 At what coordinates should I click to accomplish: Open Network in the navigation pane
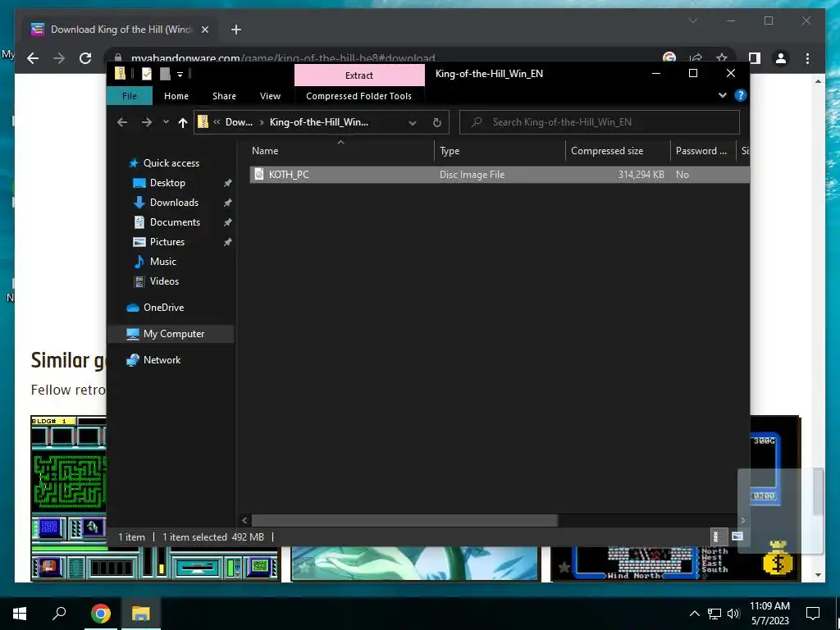click(162, 360)
